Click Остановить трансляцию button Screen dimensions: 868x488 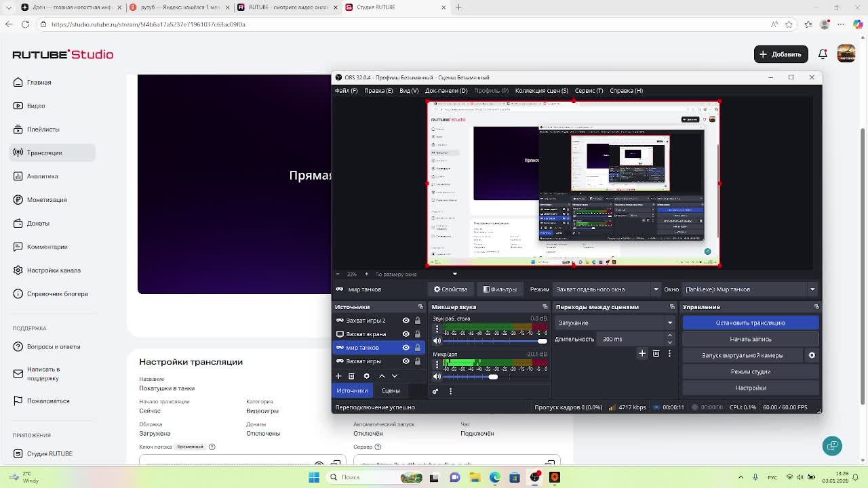tap(750, 323)
